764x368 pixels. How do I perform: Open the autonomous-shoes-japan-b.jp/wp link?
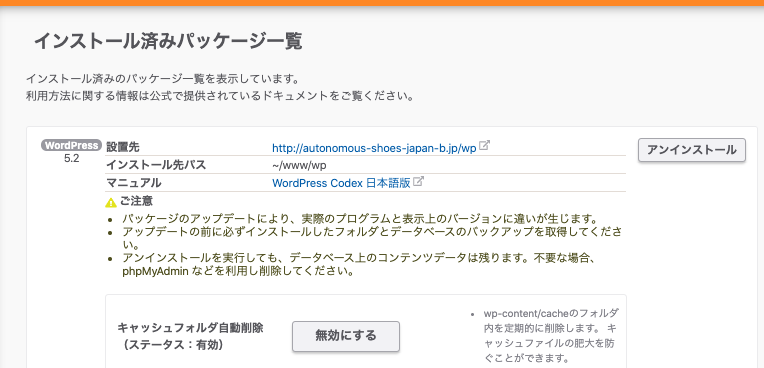point(374,148)
